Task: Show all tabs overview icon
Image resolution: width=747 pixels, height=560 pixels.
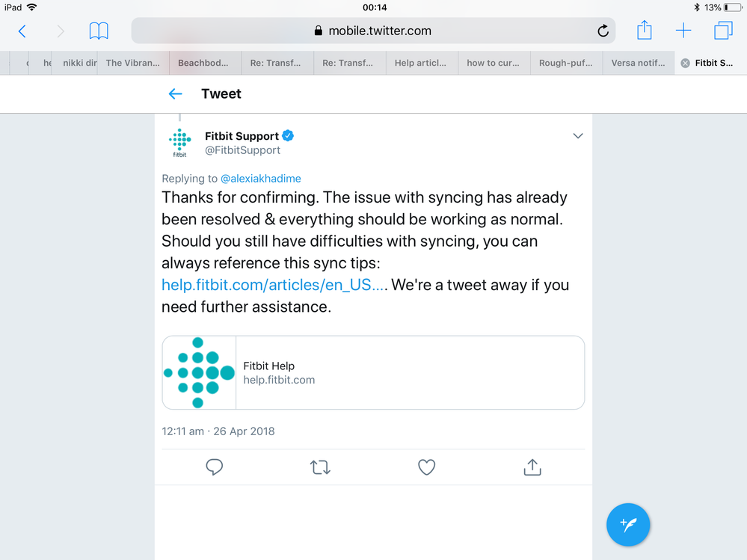Action: pyautogui.click(x=723, y=31)
